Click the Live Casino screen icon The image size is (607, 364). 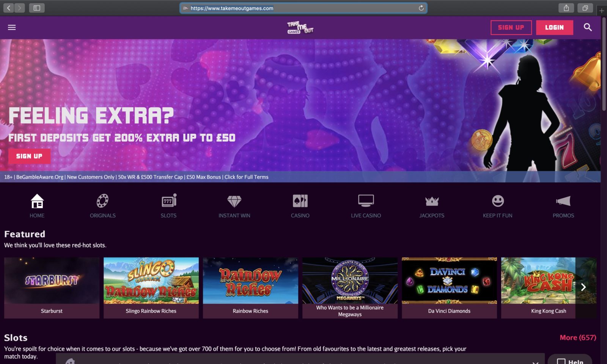tap(366, 201)
